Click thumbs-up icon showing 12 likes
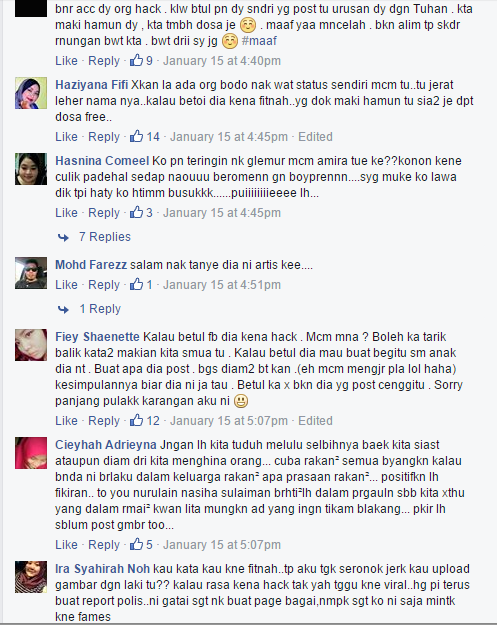 136,420
